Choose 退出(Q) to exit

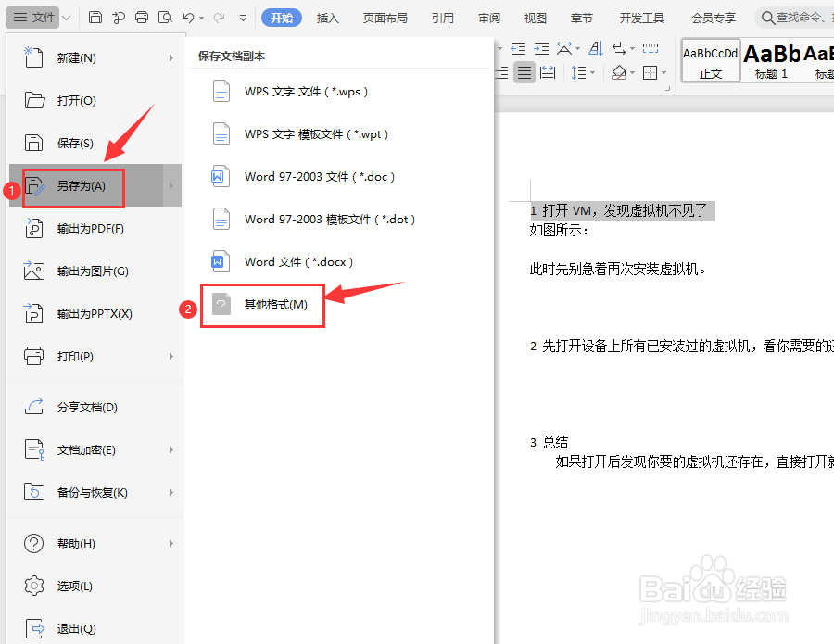(96, 628)
